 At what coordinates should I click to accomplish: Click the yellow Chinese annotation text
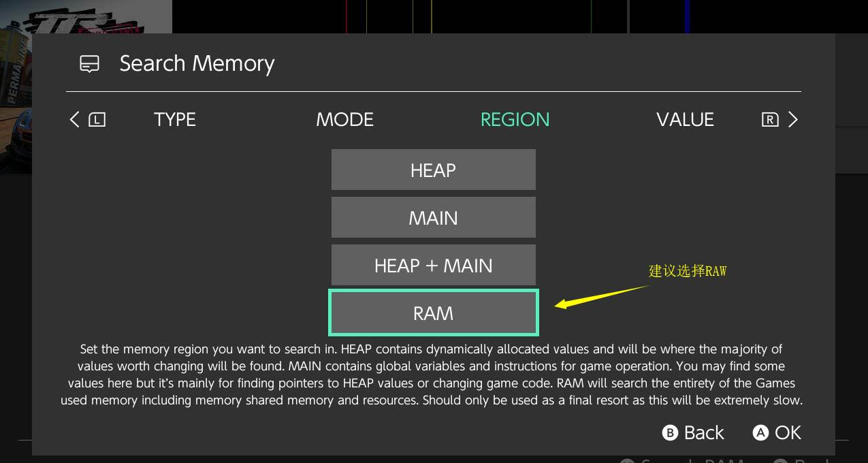tap(688, 271)
